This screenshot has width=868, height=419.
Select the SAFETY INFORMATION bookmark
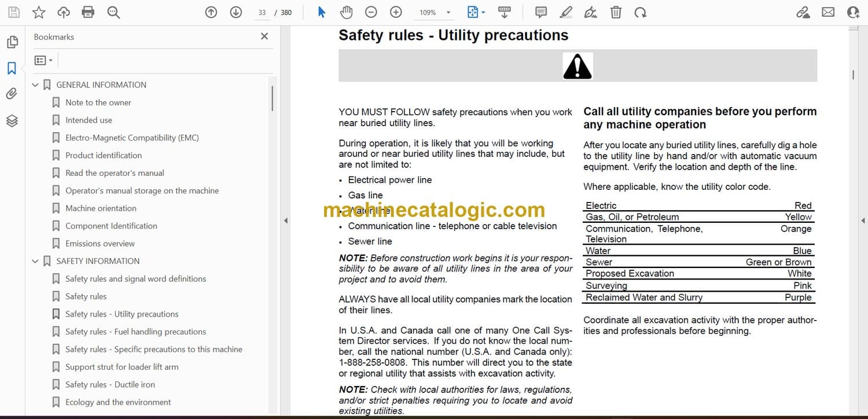pos(98,261)
